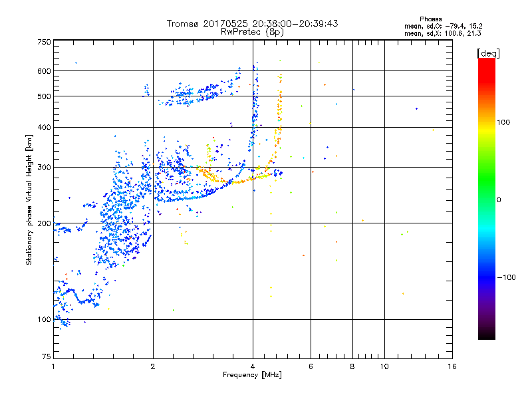Click the 'Frequency [MHz]' axis title
Viewport: 532px width, 399px height.
[x=252, y=375]
